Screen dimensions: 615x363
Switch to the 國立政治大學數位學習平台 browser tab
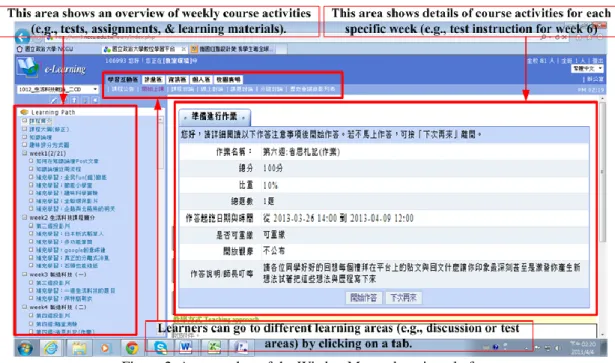pos(144,49)
